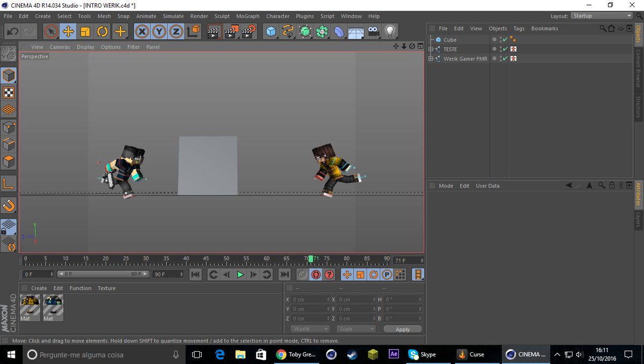Image resolution: width=644 pixels, height=364 pixels.
Task: Toggle the Z axis lock
Action: click(x=176, y=32)
